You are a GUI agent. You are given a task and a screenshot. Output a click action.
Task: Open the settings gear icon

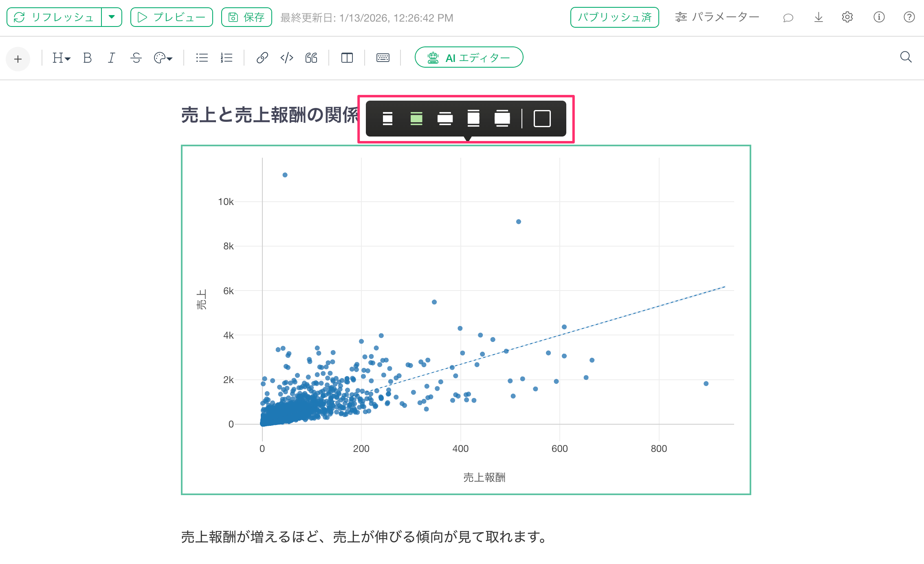847,18
